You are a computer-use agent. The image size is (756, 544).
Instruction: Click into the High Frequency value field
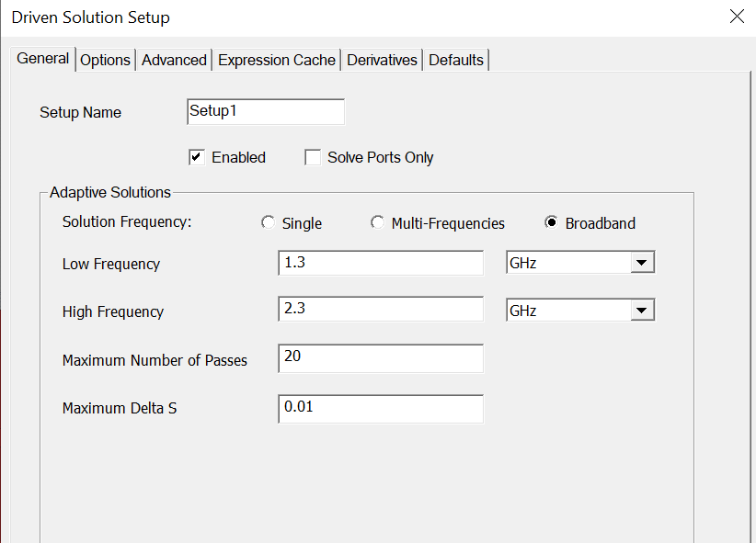[x=380, y=309]
